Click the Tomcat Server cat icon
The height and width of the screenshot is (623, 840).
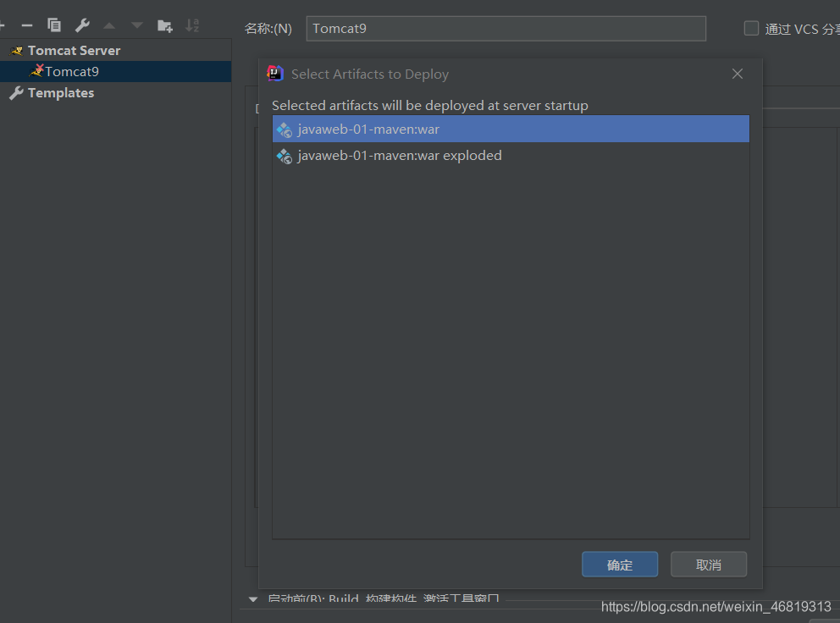click(x=17, y=51)
